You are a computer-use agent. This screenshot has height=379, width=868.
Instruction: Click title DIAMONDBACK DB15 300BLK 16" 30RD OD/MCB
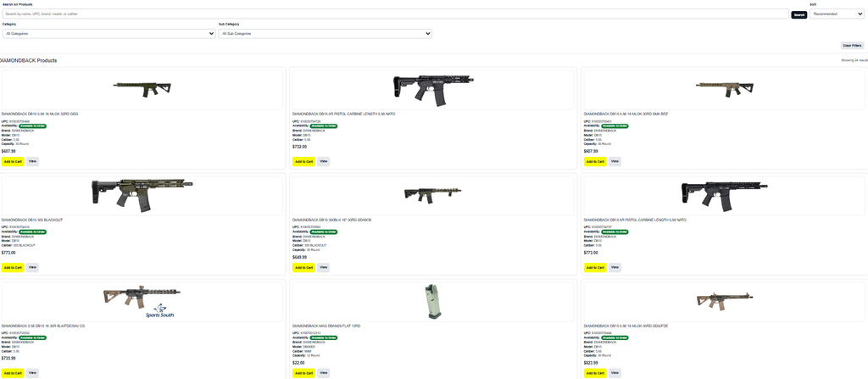(331, 220)
